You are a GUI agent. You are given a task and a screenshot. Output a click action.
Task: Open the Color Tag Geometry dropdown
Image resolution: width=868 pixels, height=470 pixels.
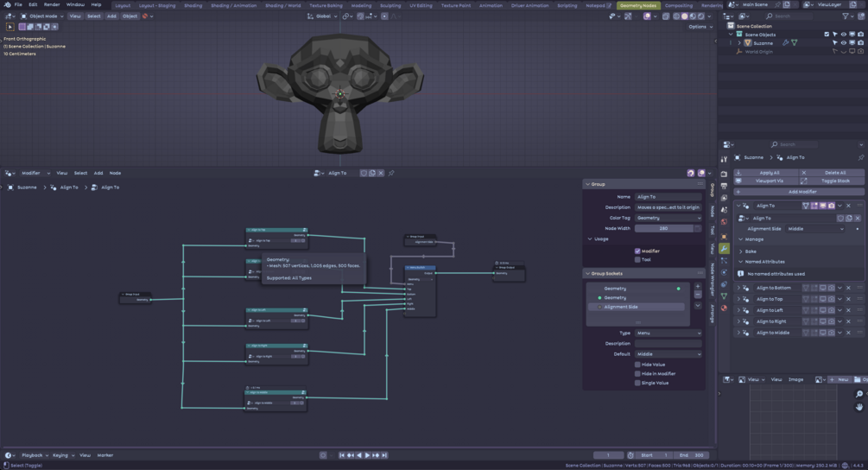[668, 218]
